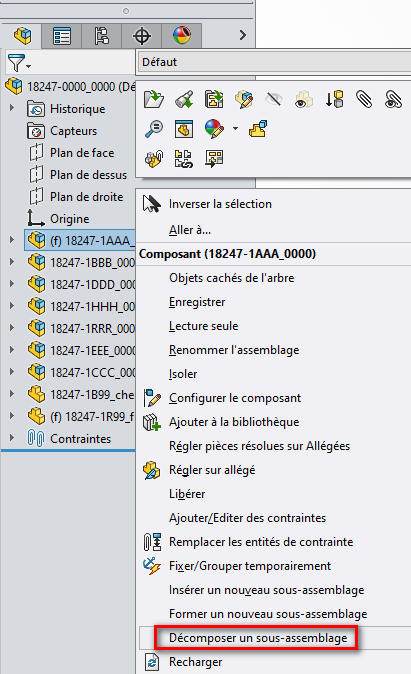411x674 pixels.
Task: Switch to the PropertyManager tab
Action: point(61,36)
